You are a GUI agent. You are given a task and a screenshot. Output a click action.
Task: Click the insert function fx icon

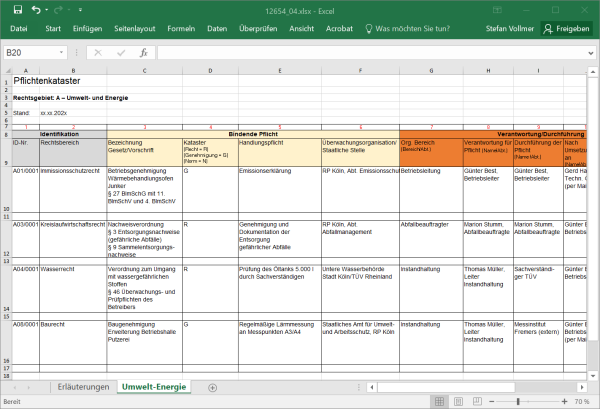[x=143, y=52]
